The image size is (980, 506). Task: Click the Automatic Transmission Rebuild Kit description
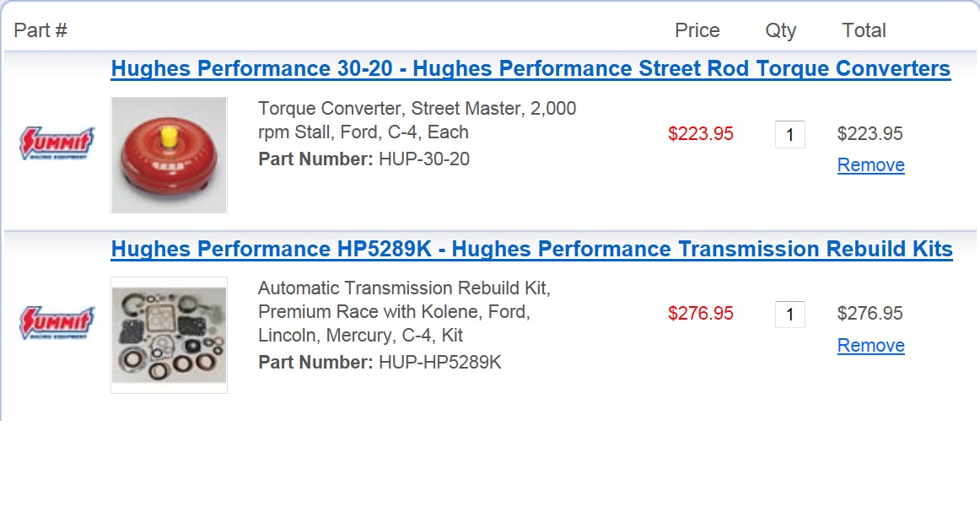click(x=404, y=312)
